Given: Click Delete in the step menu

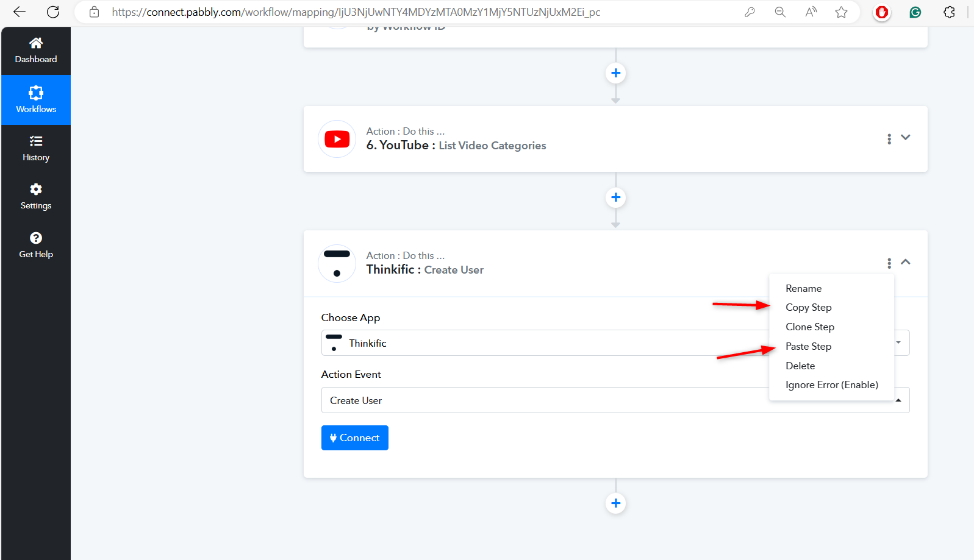Looking at the screenshot, I should click(x=800, y=366).
